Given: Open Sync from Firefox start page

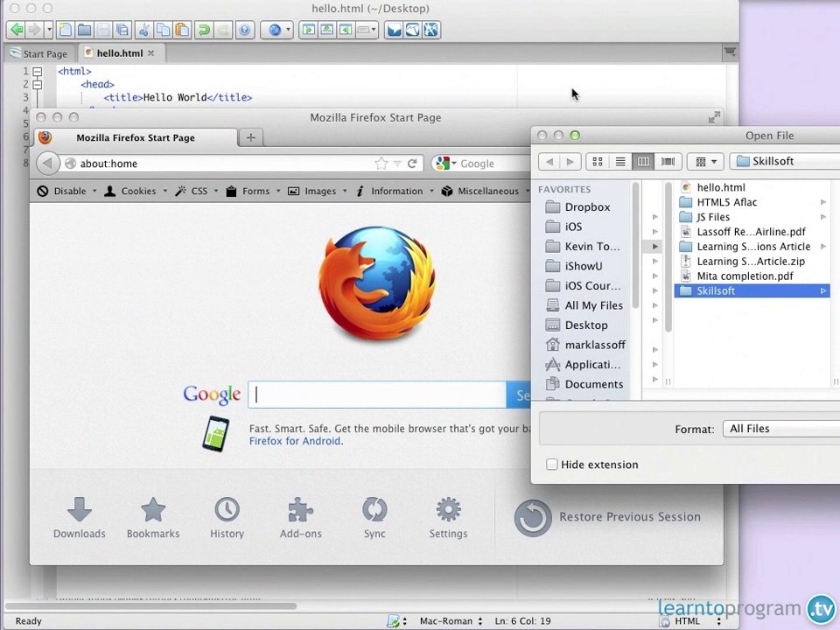Looking at the screenshot, I should click(x=374, y=517).
